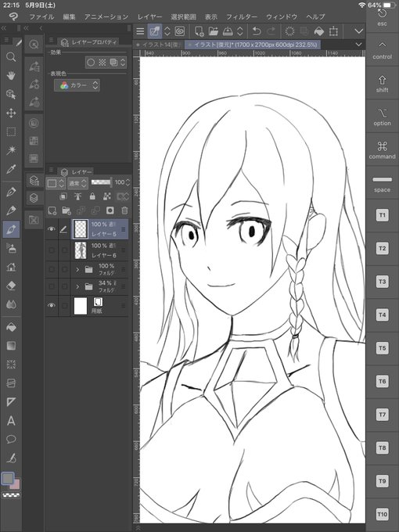Toggle Set as reference layer lighthouse icon
The height and width of the screenshot is (532, 399).
[77, 196]
